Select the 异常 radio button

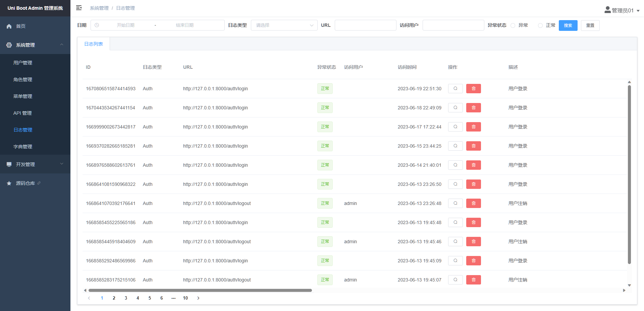tap(513, 25)
